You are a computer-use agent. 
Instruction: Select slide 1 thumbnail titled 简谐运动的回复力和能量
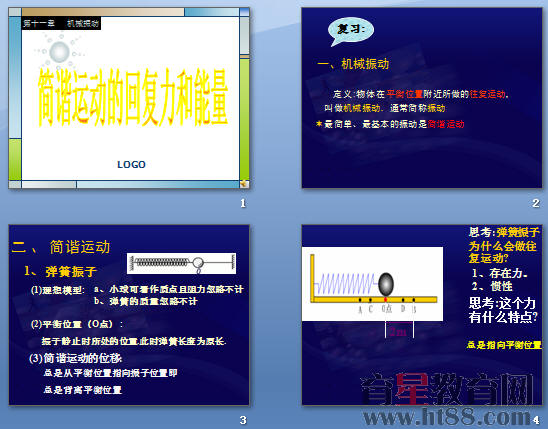(129, 98)
